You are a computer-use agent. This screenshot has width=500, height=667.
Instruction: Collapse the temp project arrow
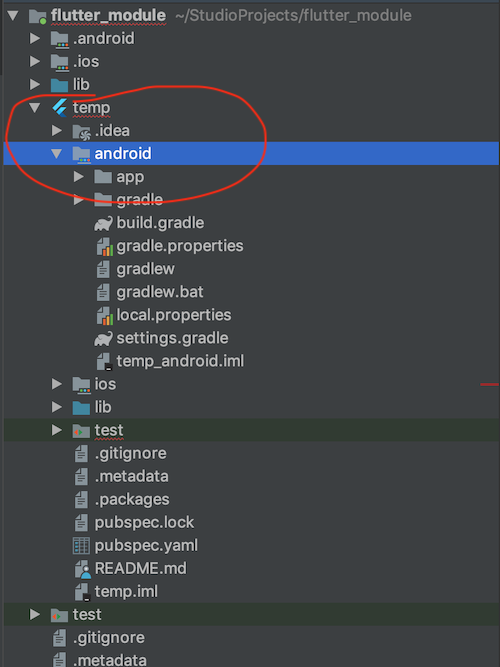tap(35, 108)
